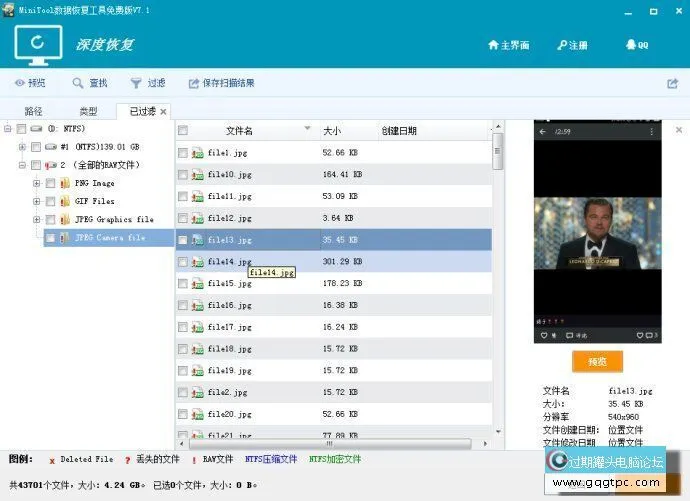The height and width of the screenshot is (501, 690).
Task: Check the (D: NTFS) root checkbox
Action: coord(21,128)
